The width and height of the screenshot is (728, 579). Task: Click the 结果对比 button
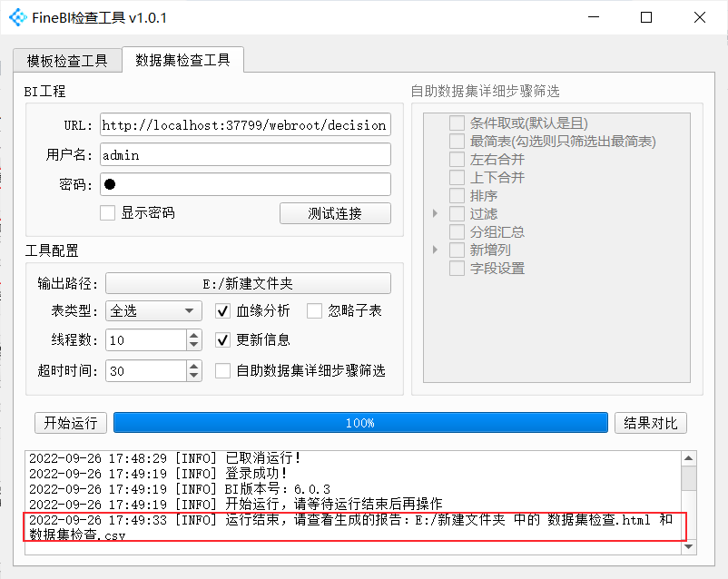click(651, 423)
